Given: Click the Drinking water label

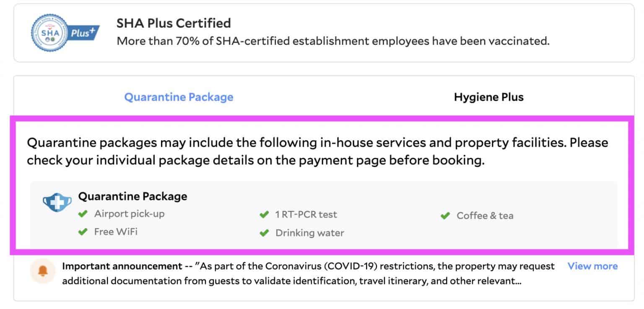Looking at the screenshot, I should pos(309,233).
